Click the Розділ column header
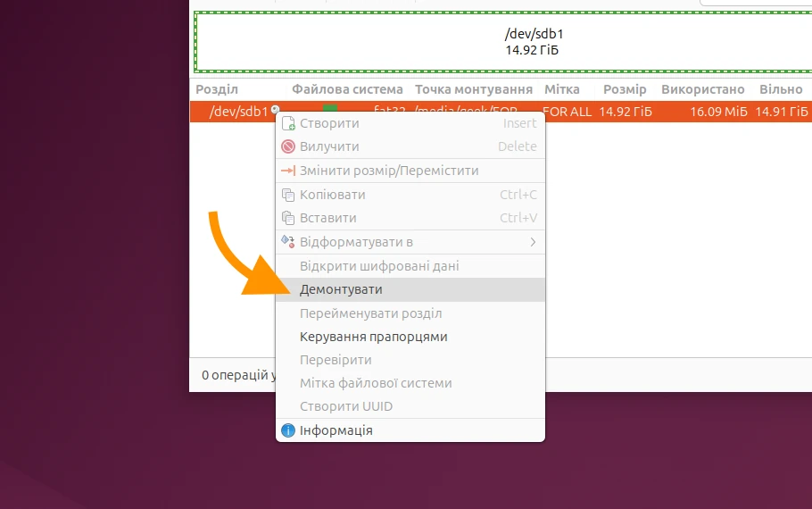The image size is (812, 509). [217, 89]
